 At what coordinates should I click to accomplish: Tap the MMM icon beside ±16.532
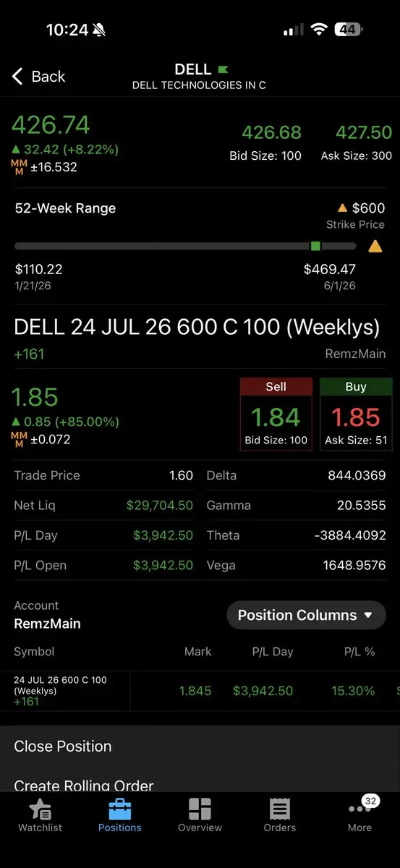click(x=19, y=167)
